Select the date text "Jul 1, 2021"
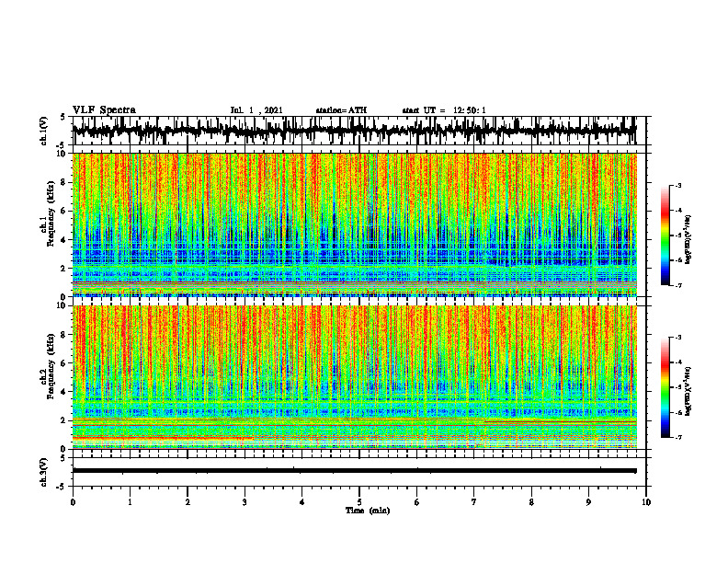This screenshot has width=728, height=563. [256, 110]
